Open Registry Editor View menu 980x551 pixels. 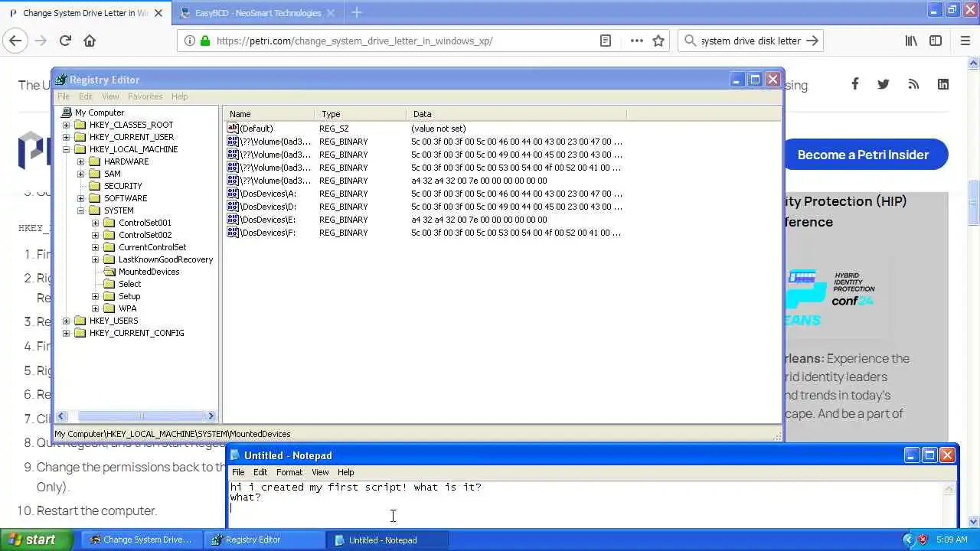click(x=110, y=96)
